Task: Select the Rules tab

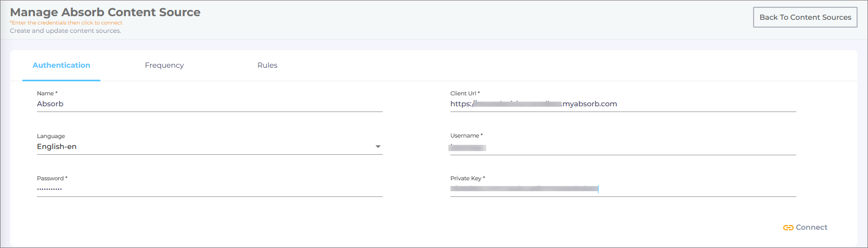Action: tap(267, 65)
